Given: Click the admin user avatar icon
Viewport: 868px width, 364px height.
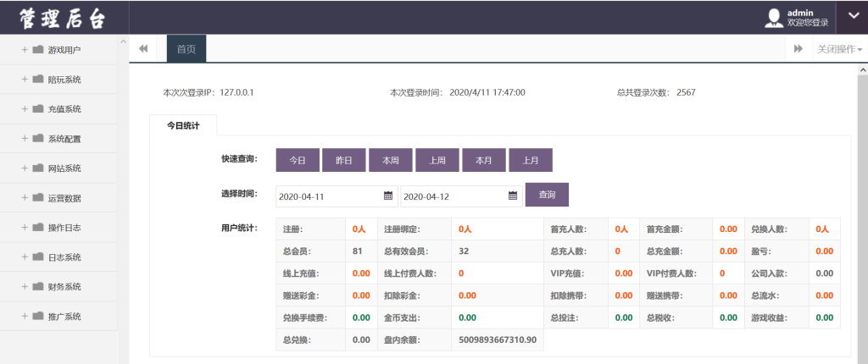Looking at the screenshot, I should click(x=773, y=18).
